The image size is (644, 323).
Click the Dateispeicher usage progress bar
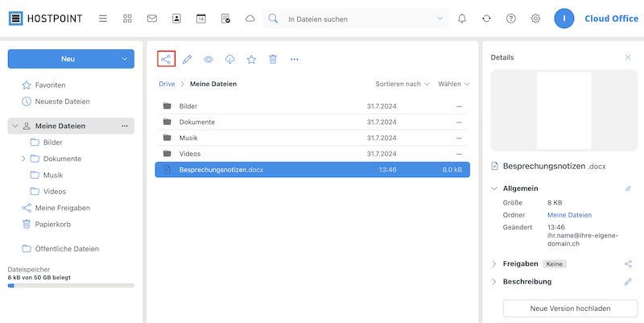[x=71, y=286]
